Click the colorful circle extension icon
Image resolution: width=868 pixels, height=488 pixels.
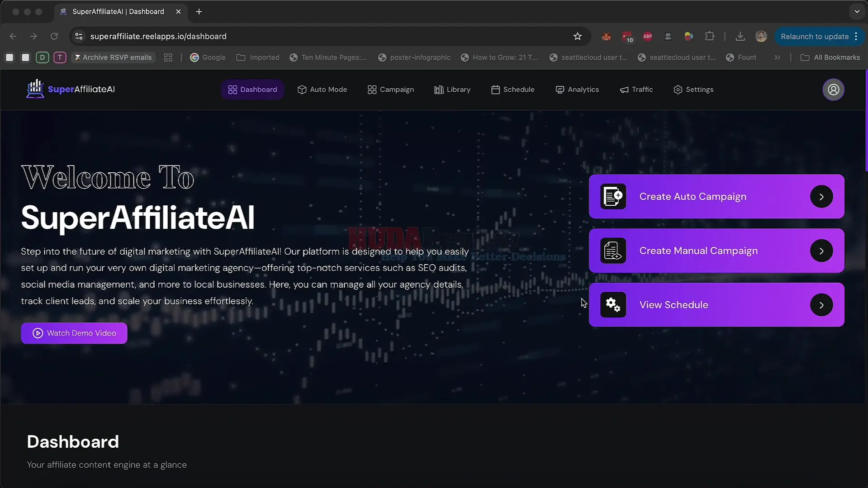[688, 36]
